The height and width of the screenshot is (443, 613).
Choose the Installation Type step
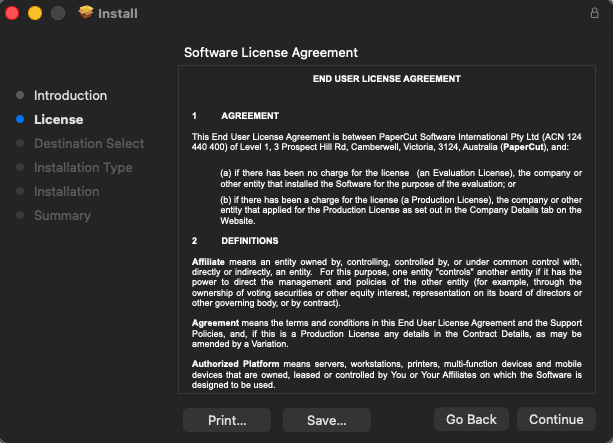click(83, 168)
